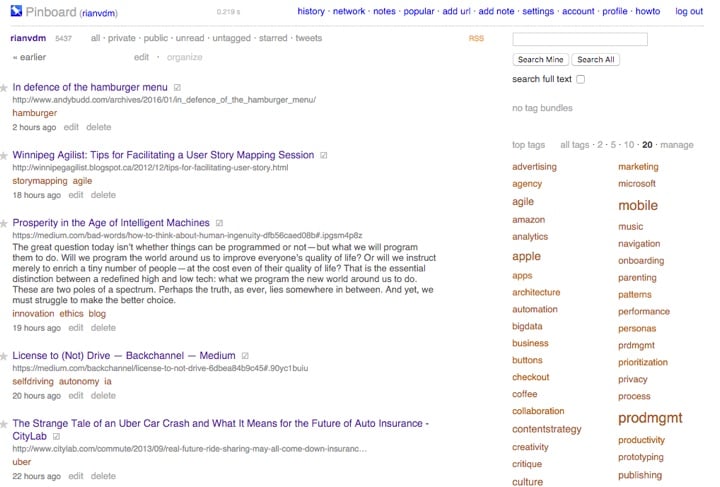
Task: Open the manage tags link
Action: (677, 145)
